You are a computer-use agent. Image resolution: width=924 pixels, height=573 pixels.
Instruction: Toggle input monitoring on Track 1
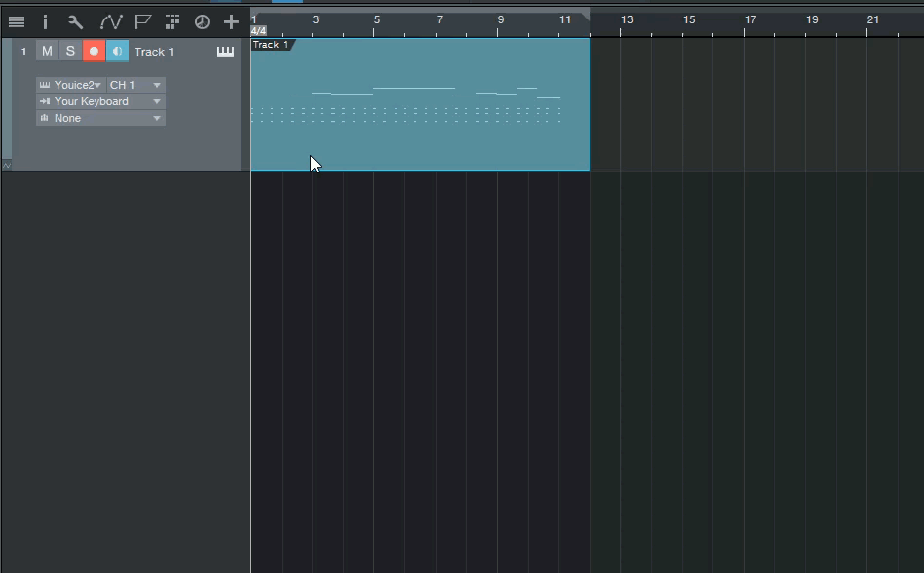click(x=117, y=51)
